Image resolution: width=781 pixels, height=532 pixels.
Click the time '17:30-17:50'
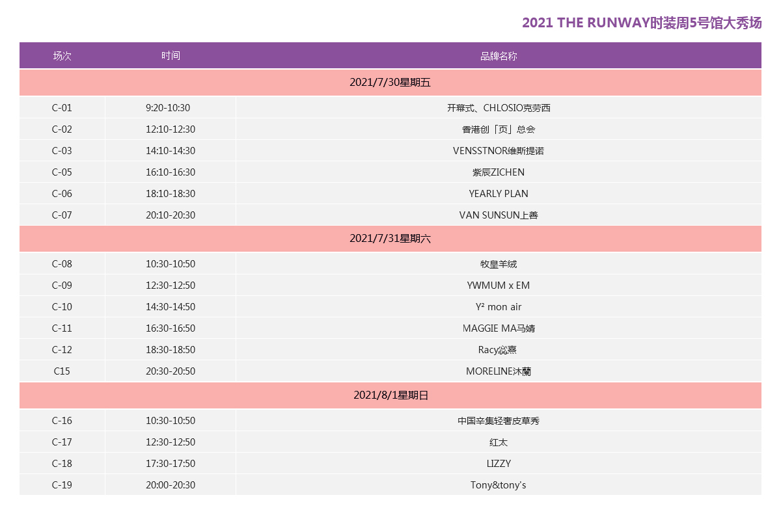[171, 464]
